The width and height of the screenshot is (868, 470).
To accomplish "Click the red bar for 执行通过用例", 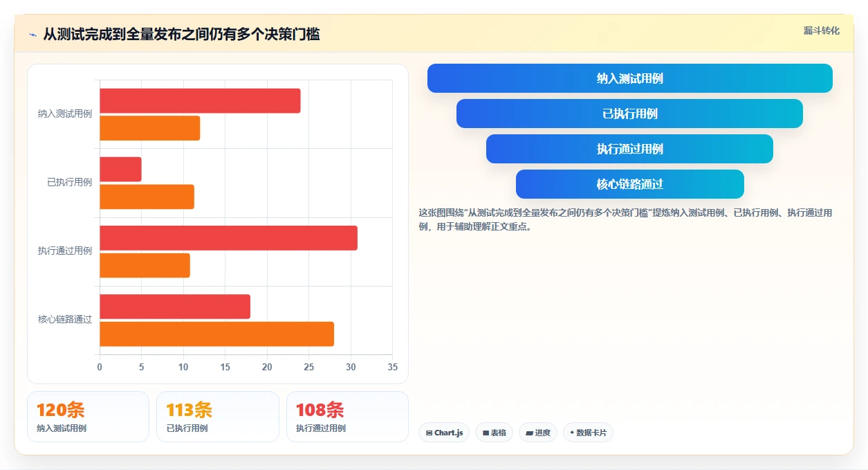I will tap(228, 238).
